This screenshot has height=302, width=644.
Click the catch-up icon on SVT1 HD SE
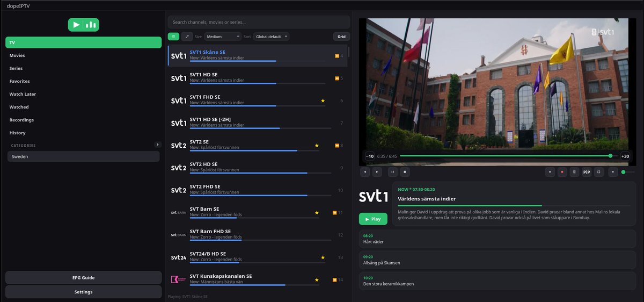pyautogui.click(x=337, y=78)
